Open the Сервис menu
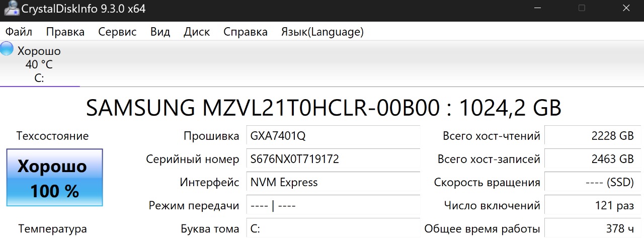 tap(117, 32)
